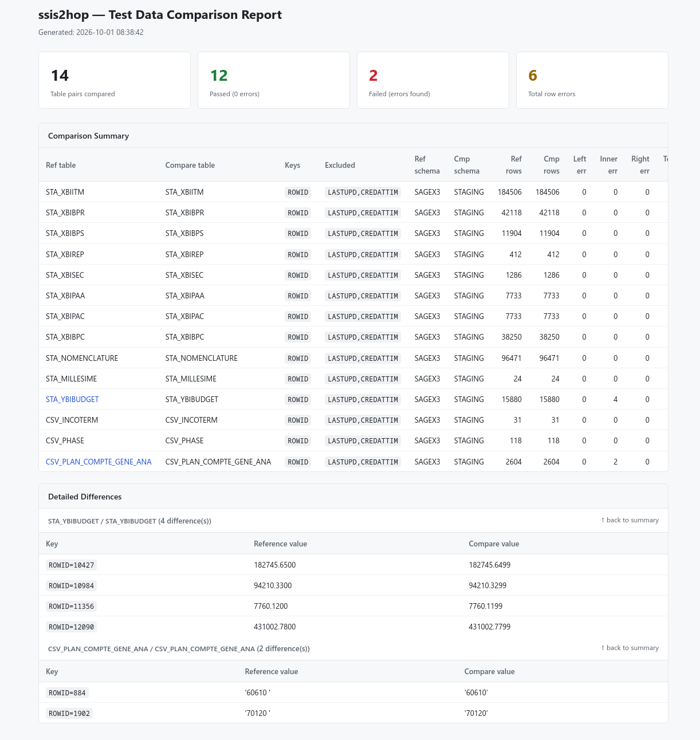Viewport: 700px width, 740px height.
Task: Click reference value 431002.7800
Action: [x=275, y=627]
